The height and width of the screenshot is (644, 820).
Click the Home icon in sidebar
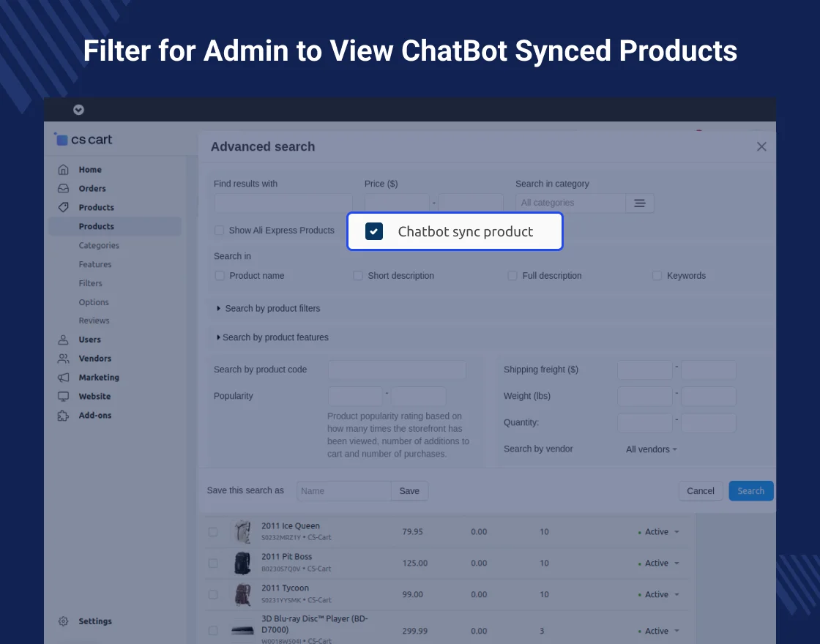[x=64, y=170]
